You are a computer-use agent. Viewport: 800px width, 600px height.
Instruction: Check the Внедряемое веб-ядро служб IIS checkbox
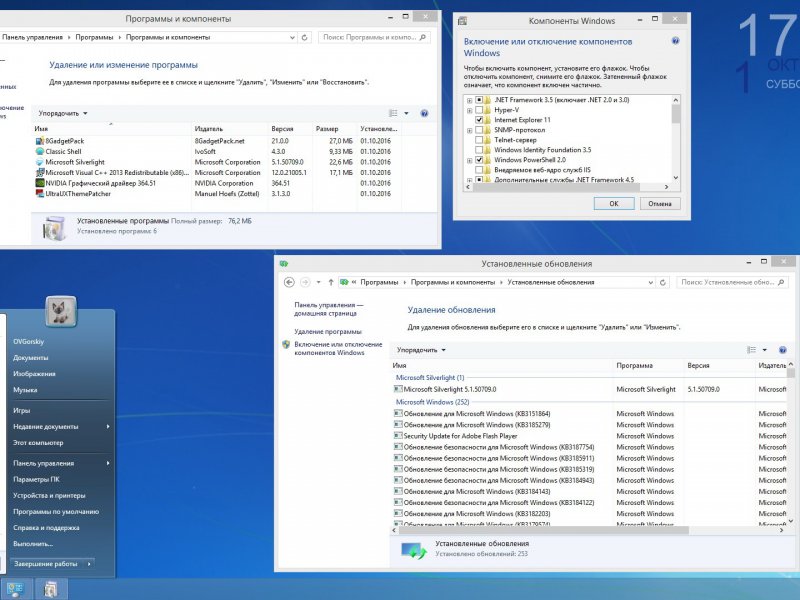[x=479, y=170]
